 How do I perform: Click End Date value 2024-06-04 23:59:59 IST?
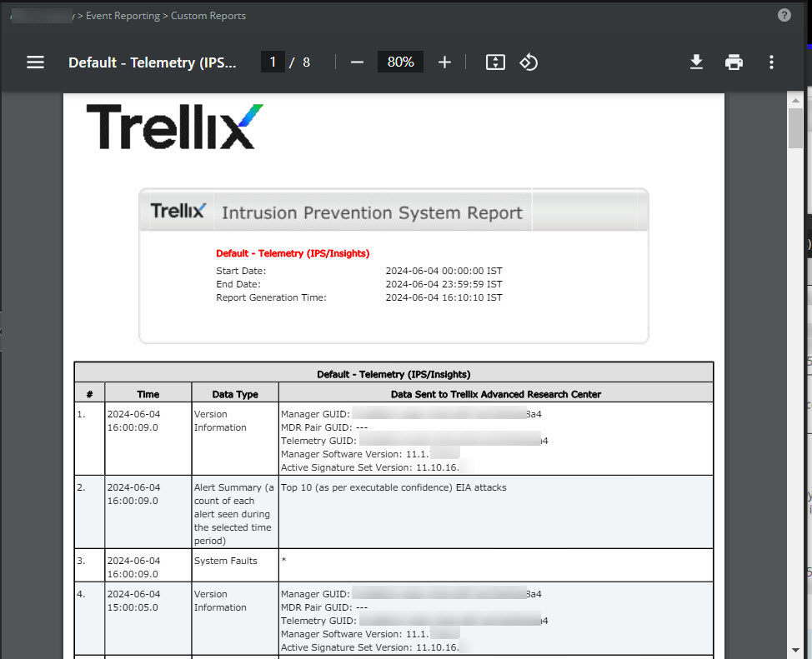click(444, 284)
